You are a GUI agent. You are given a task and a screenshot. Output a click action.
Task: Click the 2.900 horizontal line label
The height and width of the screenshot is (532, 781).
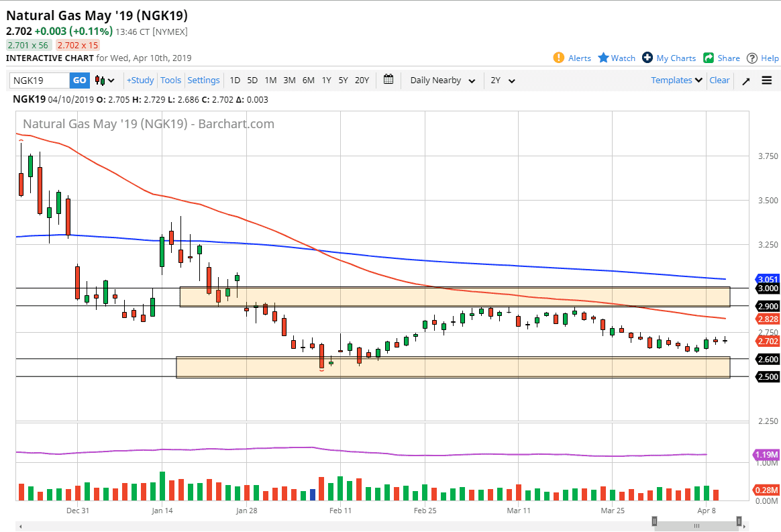[x=768, y=307]
